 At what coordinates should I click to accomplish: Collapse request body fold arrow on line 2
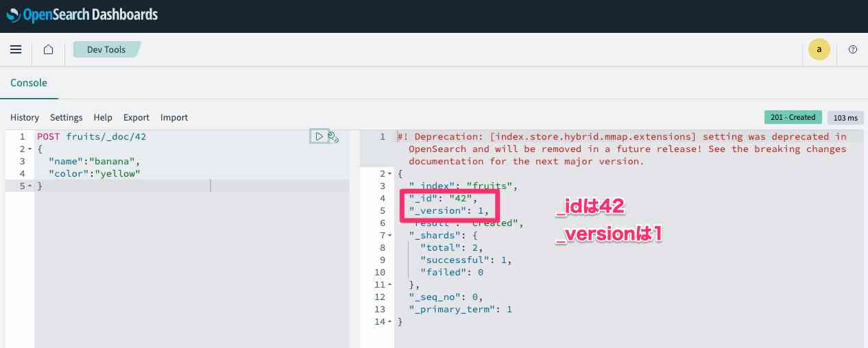[x=31, y=149]
